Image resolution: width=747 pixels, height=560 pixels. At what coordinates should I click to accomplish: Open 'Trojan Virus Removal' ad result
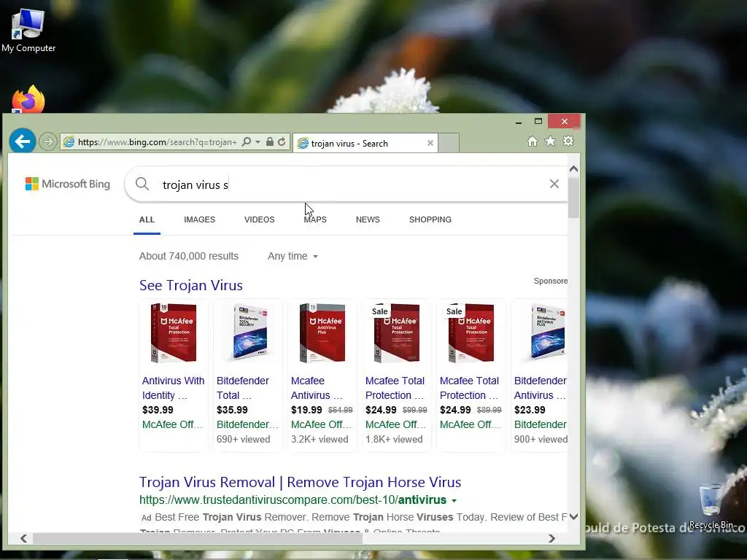[300, 482]
